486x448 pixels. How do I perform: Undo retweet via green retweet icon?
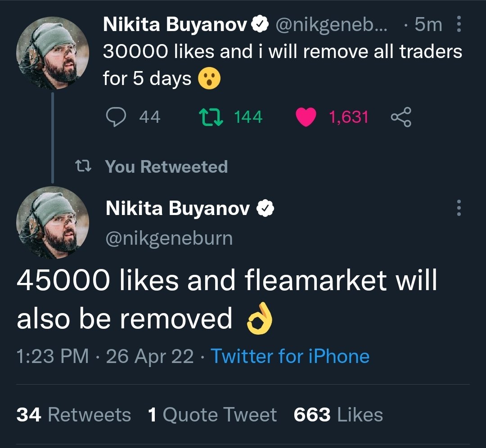click(x=211, y=117)
